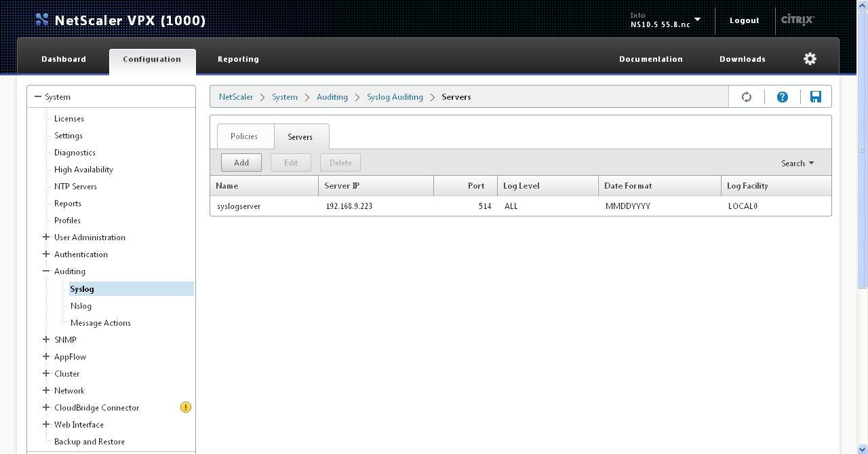Sort by Log Facility column header
This screenshot has height=454, width=868.
776,185
